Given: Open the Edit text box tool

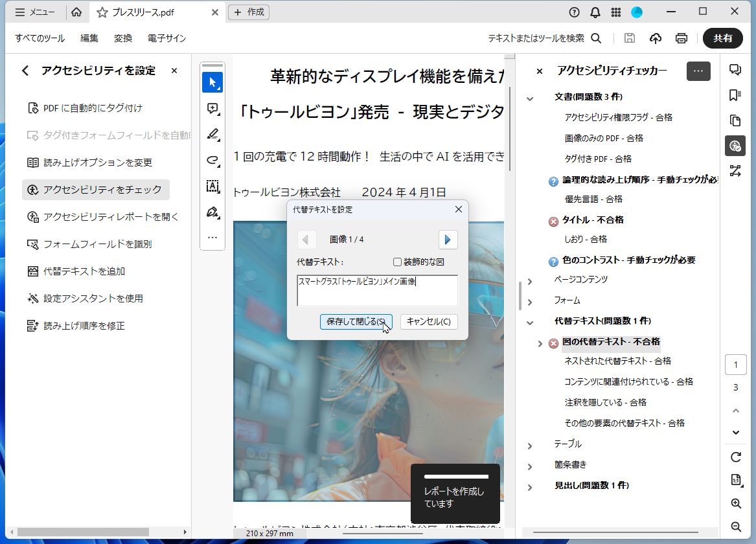Looking at the screenshot, I should 212,186.
